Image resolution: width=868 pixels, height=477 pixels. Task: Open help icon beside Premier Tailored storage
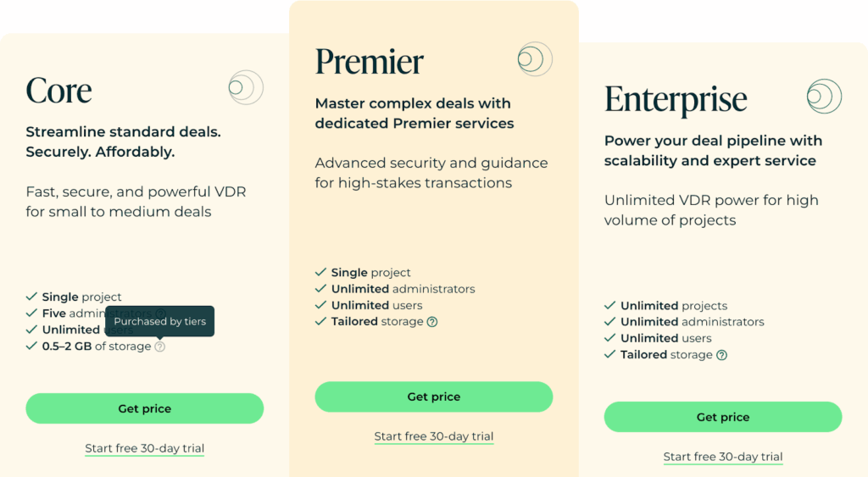tap(432, 322)
